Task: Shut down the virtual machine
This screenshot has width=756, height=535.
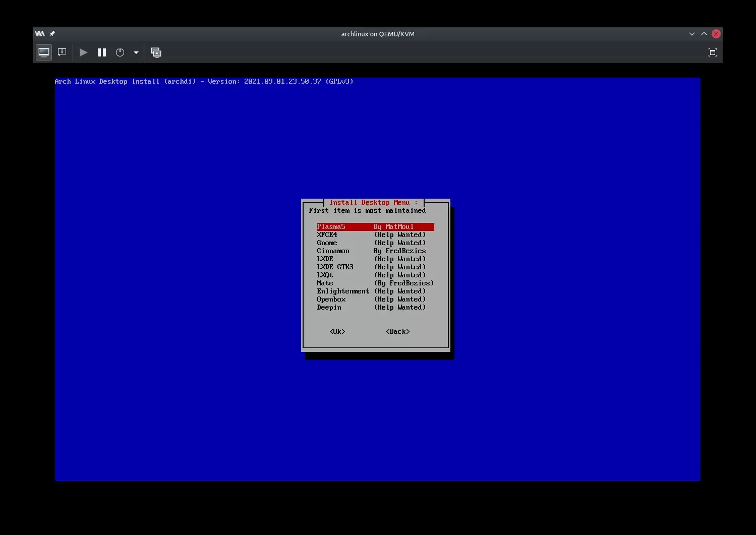Action: point(120,52)
